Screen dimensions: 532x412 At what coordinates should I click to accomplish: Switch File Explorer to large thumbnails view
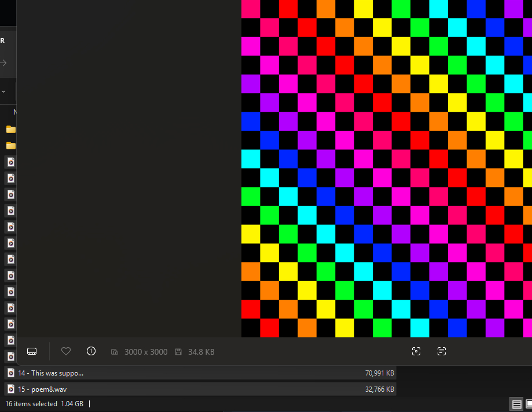(528, 404)
